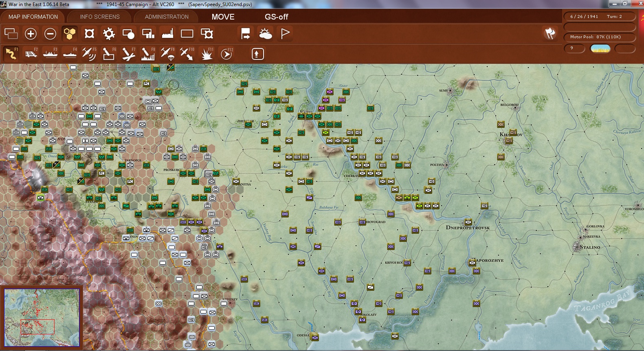Screen dimensions: 644x351
Task: Toggle the hex grid overlay
Action: (x=70, y=33)
